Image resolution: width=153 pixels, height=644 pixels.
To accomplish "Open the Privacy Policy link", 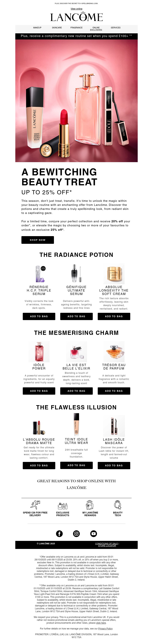I will (x=105, y=628).
